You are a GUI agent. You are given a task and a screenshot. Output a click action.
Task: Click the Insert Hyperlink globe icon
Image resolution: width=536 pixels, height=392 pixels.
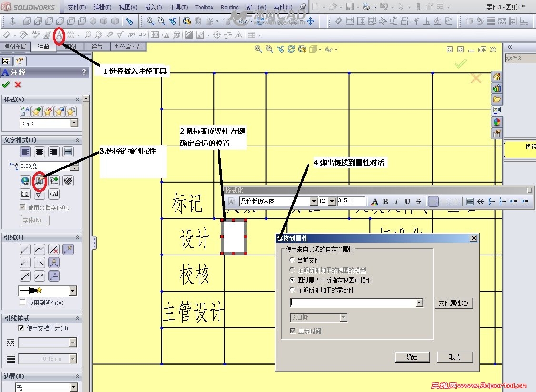[x=25, y=181]
